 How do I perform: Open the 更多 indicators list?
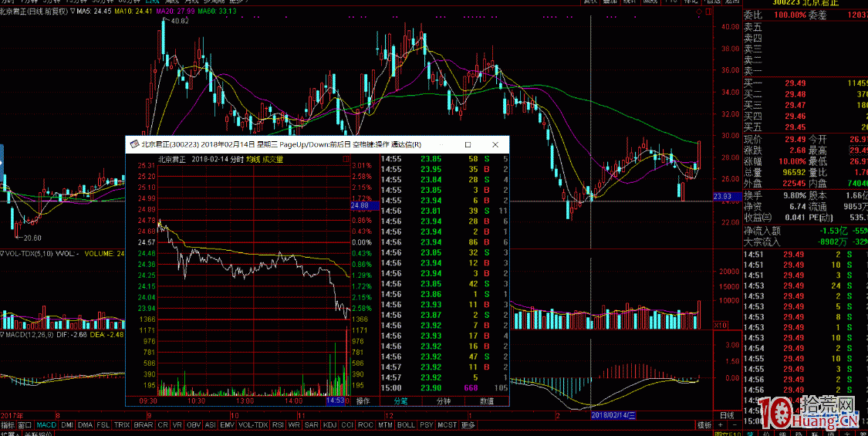tap(468, 425)
